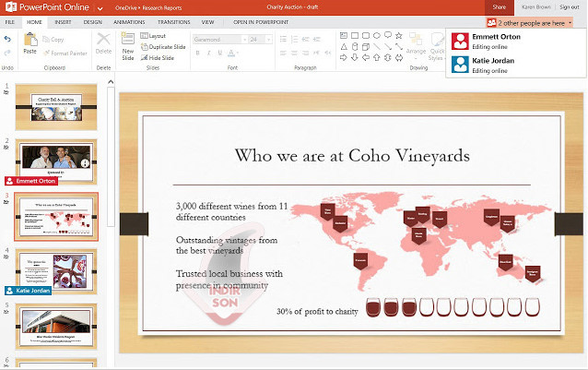Click Duplicate Slide

pyautogui.click(x=163, y=47)
